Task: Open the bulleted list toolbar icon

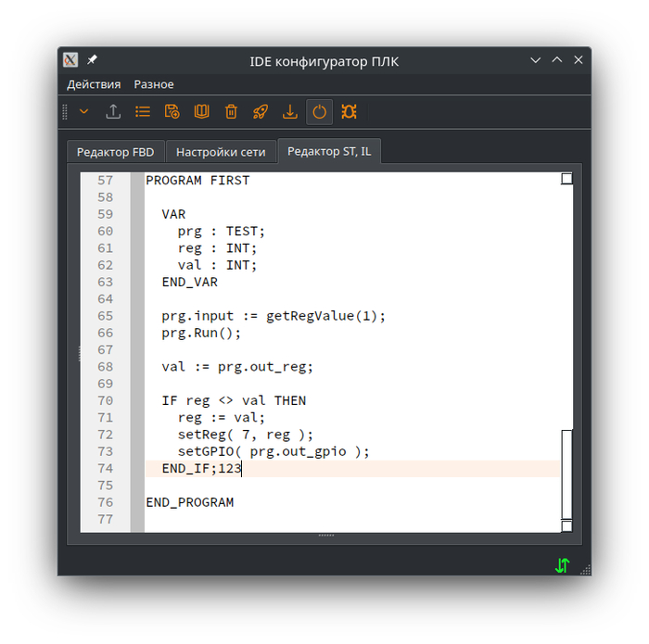Action: pyautogui.click(x=143, y=112)
